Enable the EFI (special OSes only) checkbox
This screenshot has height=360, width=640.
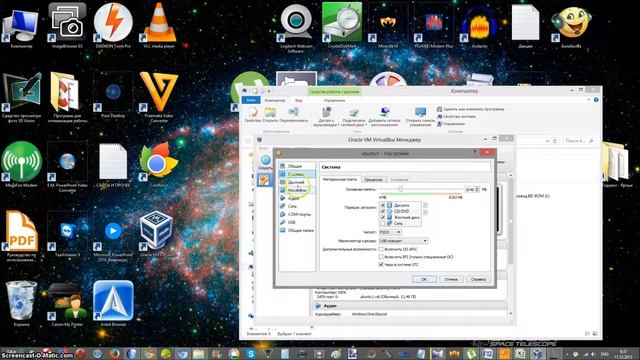[x=381, y=257]
